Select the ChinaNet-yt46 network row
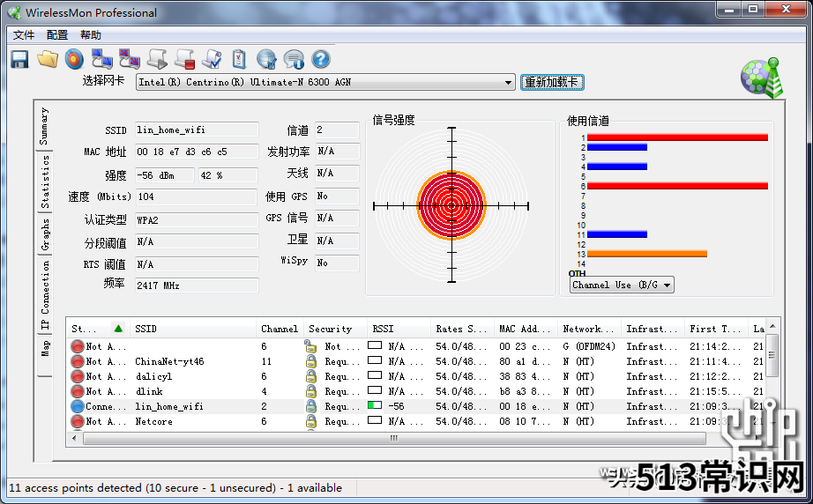 tap(417, 361)
